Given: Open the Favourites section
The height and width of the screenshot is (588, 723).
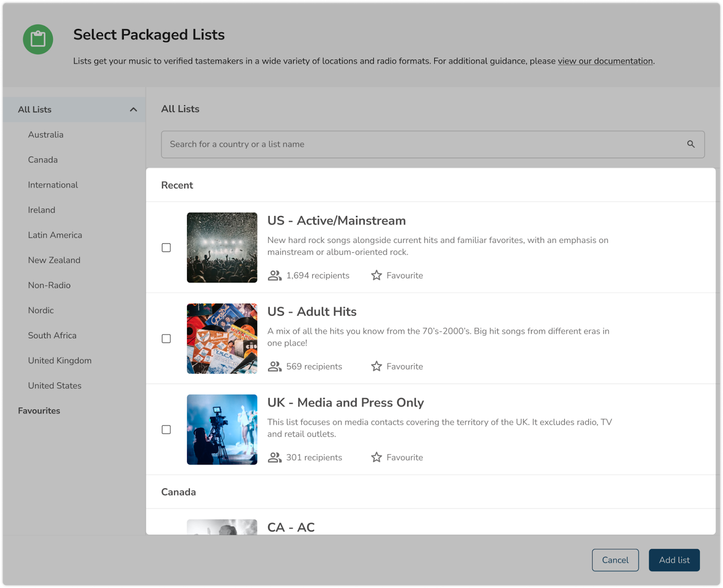Looking at the screenshot, I should coord(39,411).
